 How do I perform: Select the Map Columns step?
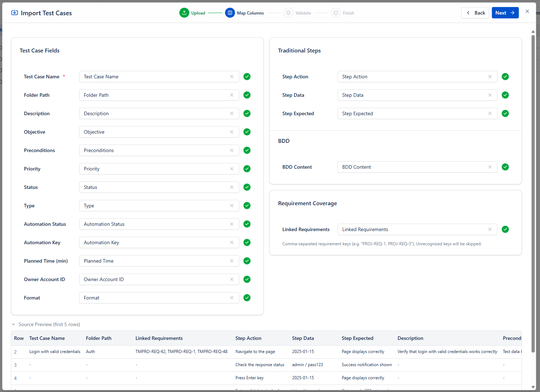tap(230, 13)
